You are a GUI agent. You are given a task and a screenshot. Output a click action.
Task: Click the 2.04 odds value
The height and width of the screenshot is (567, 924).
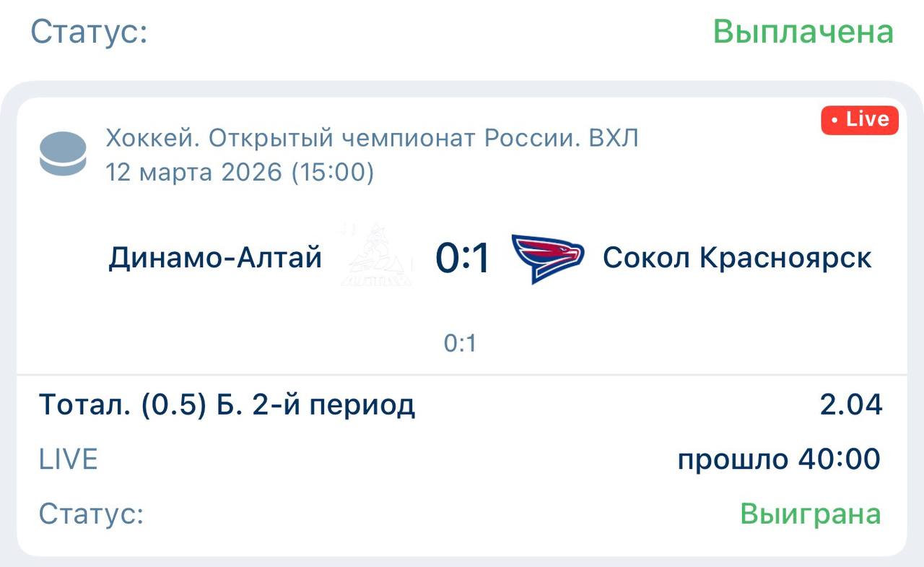851,405
